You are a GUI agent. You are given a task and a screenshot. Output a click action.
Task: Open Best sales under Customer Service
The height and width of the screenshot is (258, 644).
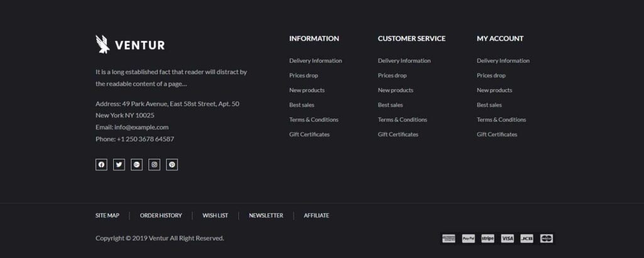pyautogui.click(x=390, y=105)
